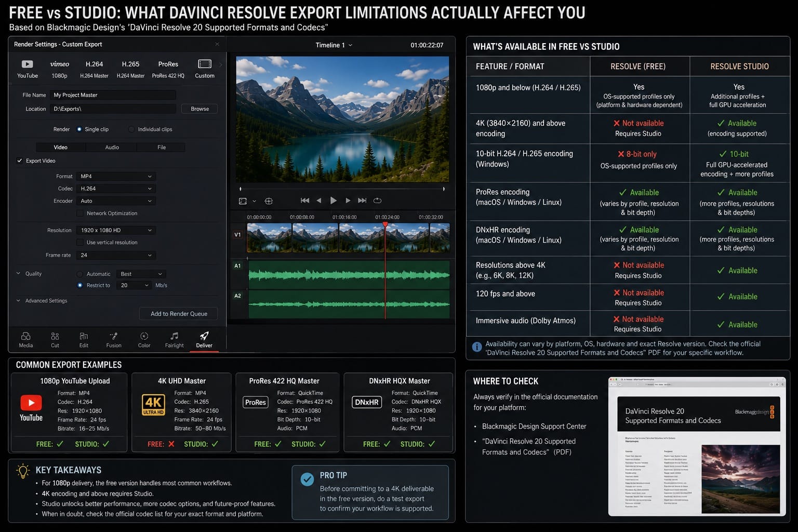Click the viewer crosshair overlay icon

click(x=269, y=201)
